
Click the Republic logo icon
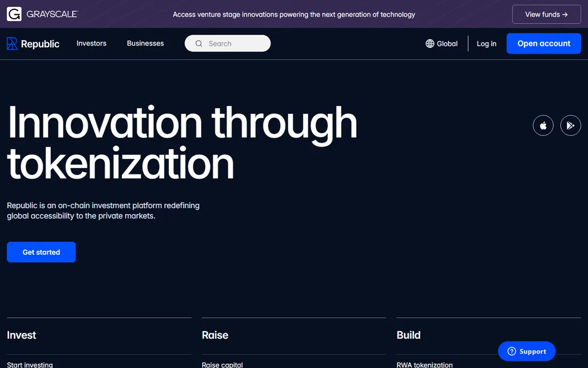[12, 43]
